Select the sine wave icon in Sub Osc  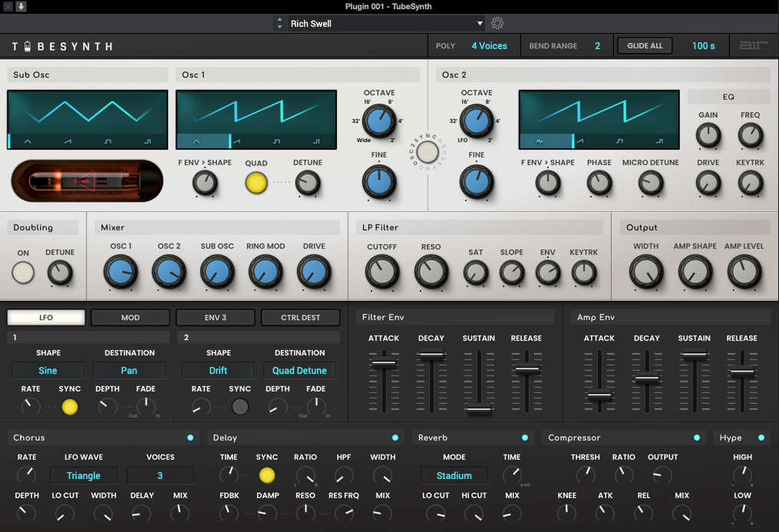tap(27, 141)
